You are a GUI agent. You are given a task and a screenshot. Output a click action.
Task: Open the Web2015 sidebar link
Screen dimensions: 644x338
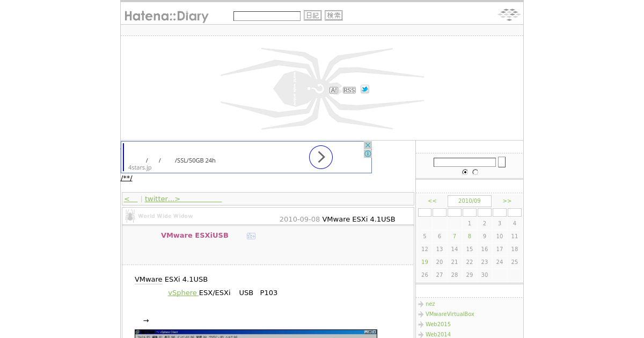point(438,324)
